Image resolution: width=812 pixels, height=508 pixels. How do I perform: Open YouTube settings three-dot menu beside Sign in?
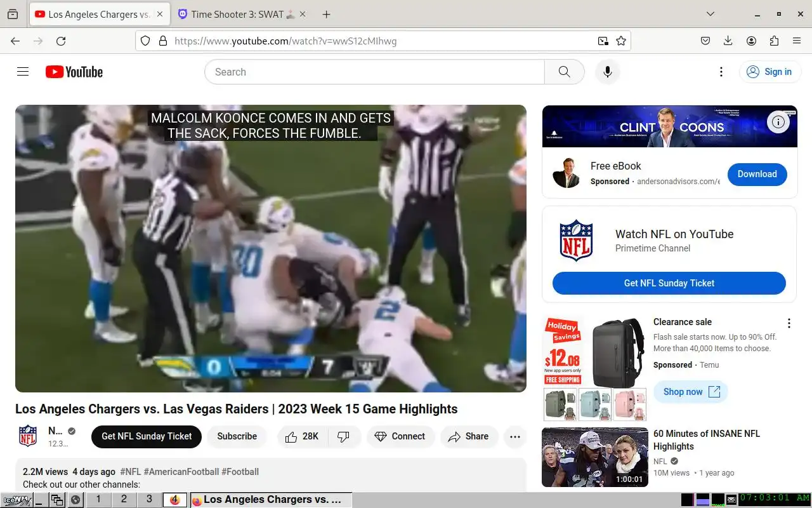[721, 72]
